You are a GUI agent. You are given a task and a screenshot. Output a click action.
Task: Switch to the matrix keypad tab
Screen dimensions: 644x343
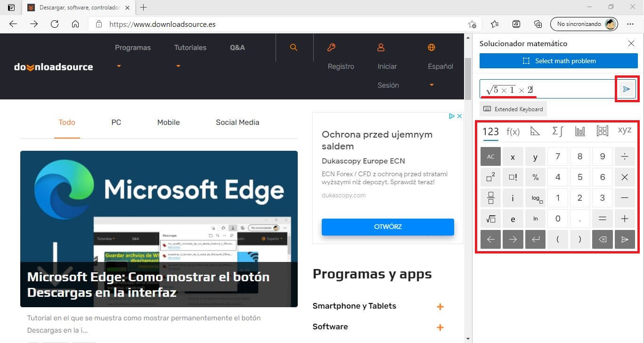coord(602,131)
